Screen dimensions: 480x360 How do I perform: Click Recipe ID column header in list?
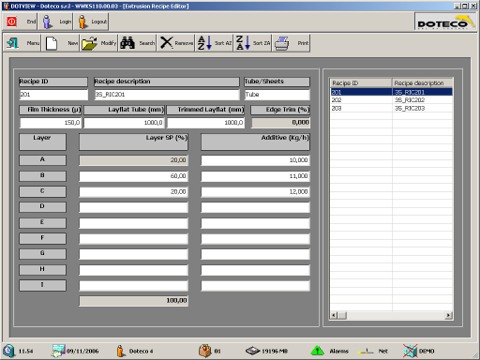pyautogui.click(x=361, y=83)
